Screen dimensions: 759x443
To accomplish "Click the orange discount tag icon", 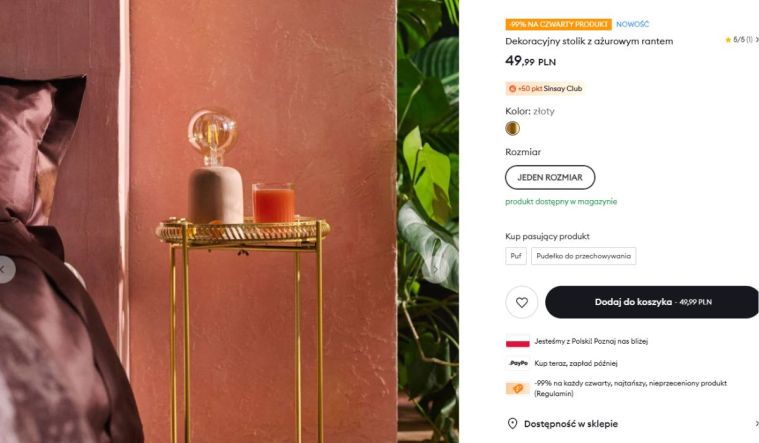I will click(x=517, y=388).
